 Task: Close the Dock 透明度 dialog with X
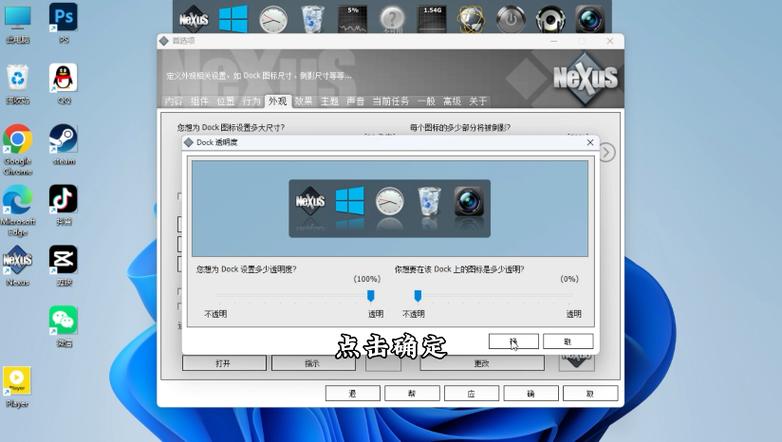[x=590, y=142]
